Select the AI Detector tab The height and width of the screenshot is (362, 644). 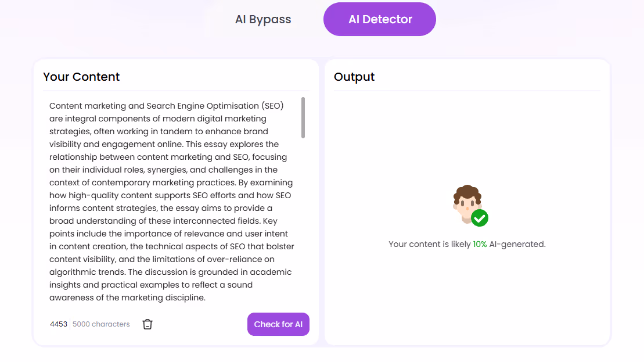click(379, 19)
